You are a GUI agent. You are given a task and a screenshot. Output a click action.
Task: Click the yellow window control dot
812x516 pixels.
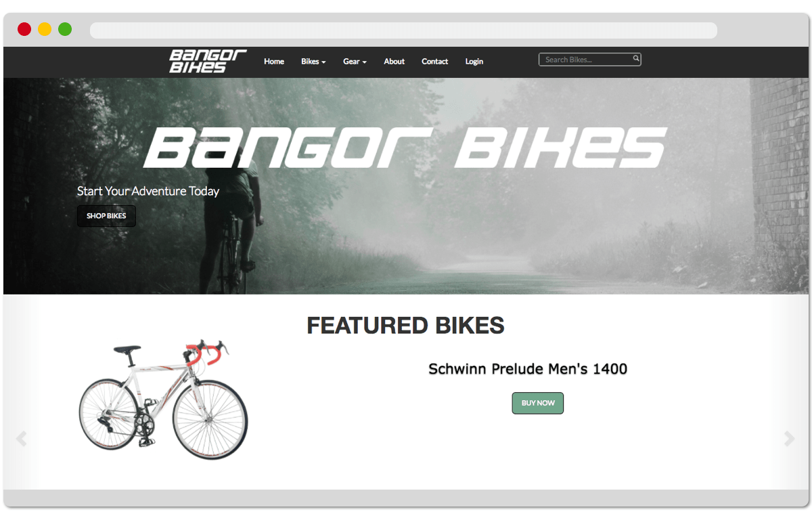click(x=45, y=29)
